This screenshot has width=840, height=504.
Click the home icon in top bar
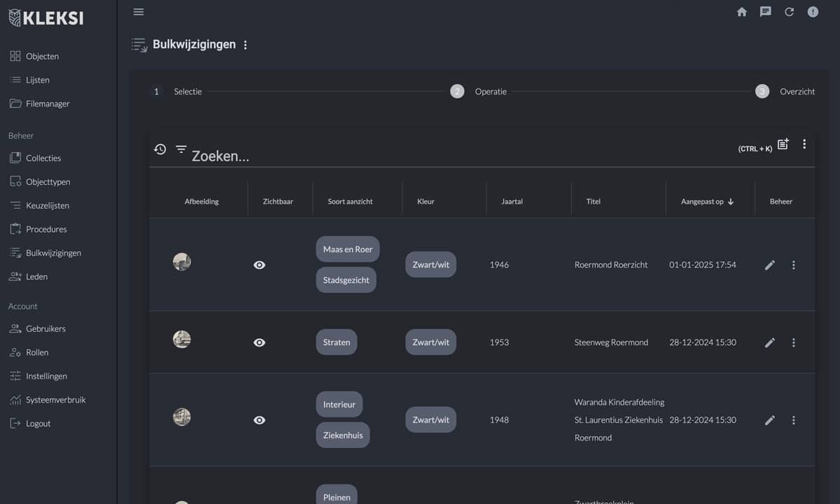(x=742, y=12)
